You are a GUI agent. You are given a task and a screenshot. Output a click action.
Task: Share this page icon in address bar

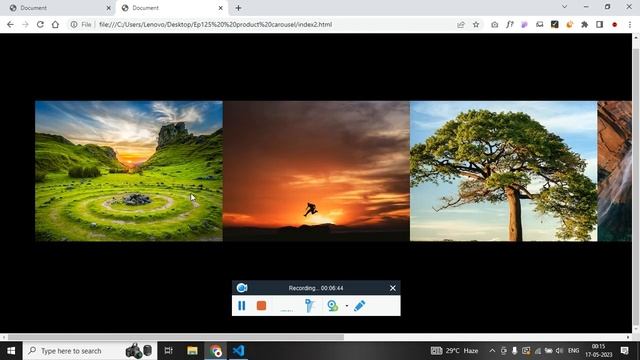(x=461, y=24)
